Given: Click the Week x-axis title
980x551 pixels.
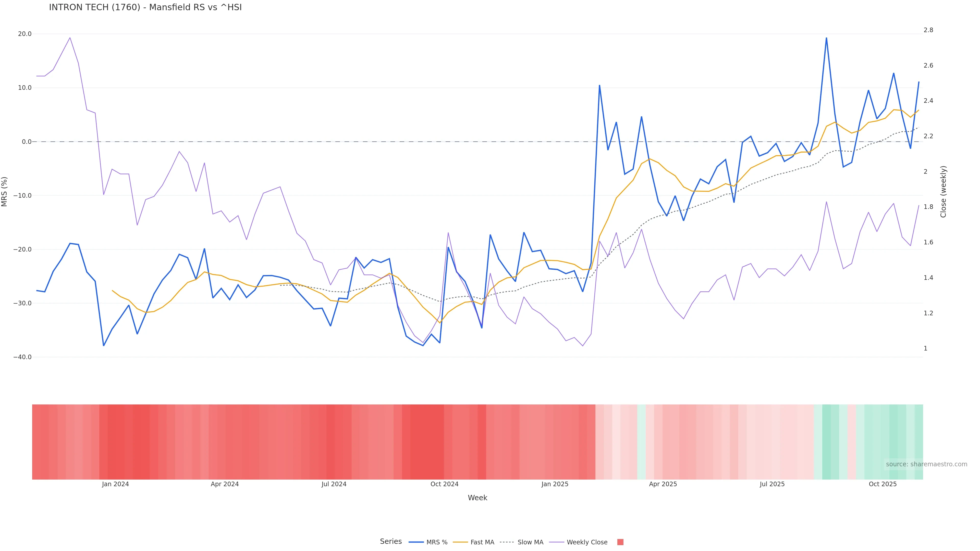Looking at the screenshot, I should 477,498.
